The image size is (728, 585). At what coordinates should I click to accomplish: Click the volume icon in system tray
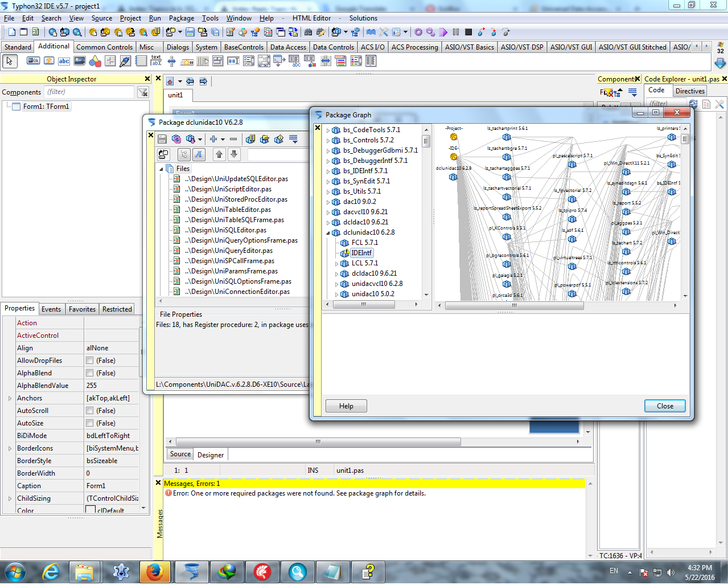(x=671, y=572)
